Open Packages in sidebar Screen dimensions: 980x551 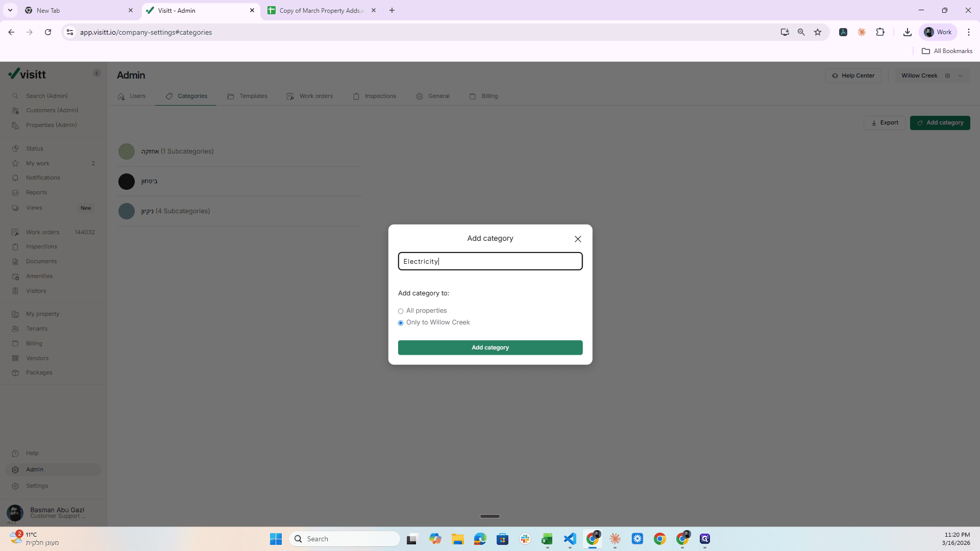click(39, 372)
